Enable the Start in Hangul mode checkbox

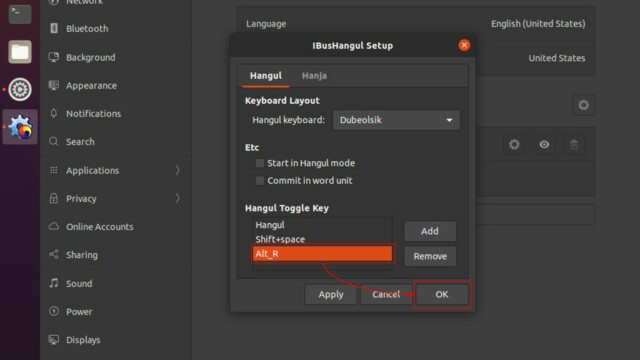(x=260, y=163)
